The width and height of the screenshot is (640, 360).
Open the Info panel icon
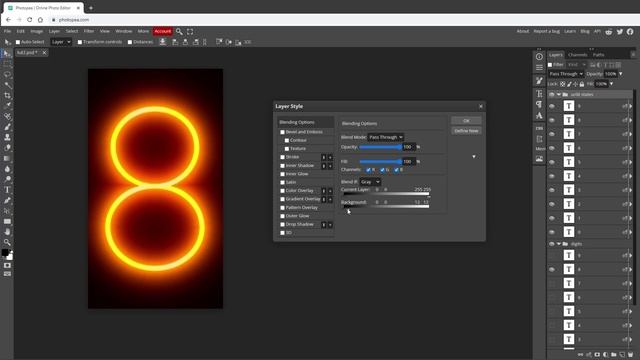539,57
